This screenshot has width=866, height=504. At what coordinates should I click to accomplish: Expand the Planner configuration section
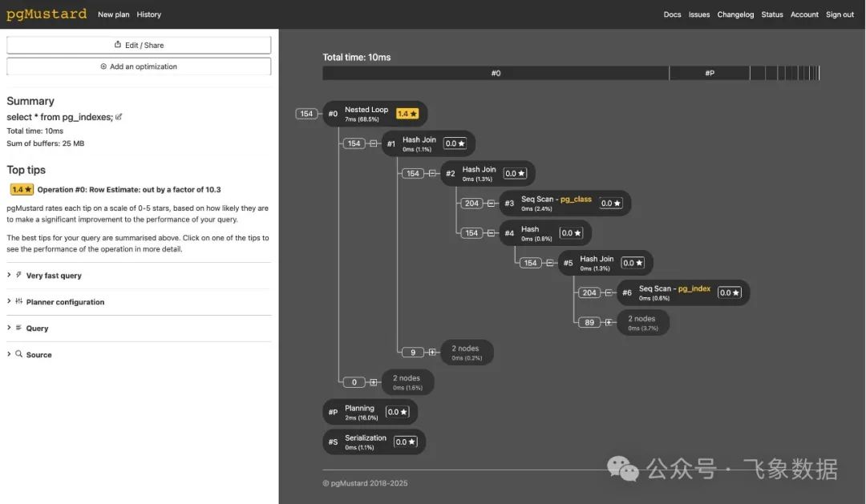(139, 302)
